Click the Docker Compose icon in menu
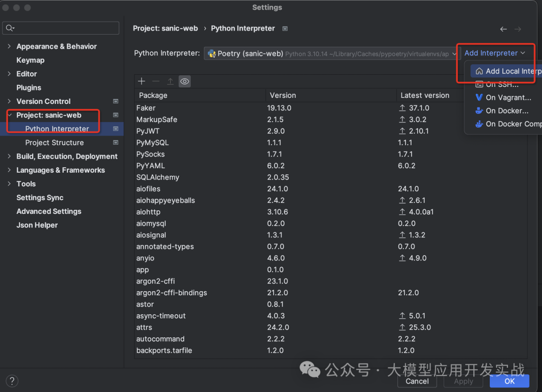The height and width of the screenshot is (392, 542). 479,124
